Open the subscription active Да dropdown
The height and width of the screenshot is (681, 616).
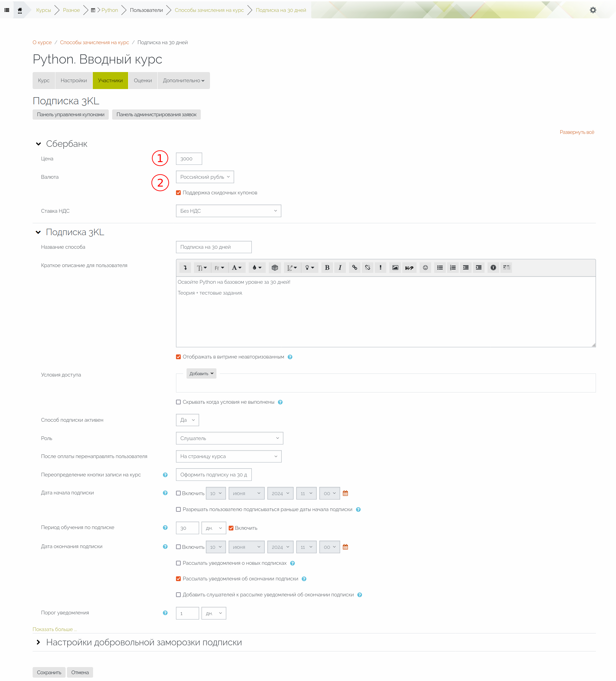(188, 420)
